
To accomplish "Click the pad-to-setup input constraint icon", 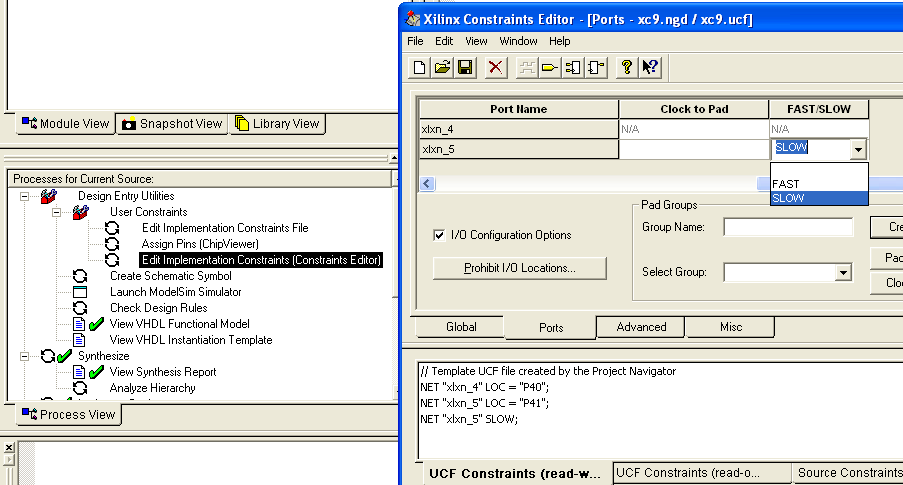I will tap(573, 67).
